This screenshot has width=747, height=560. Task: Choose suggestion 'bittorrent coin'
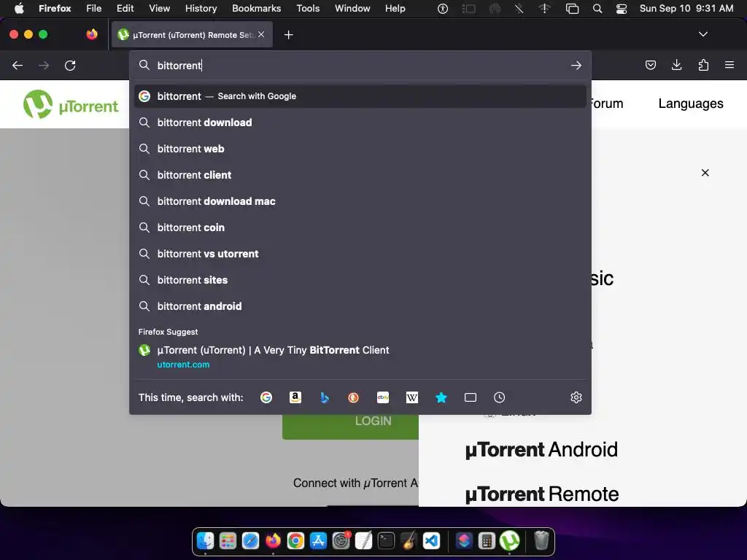360,227
